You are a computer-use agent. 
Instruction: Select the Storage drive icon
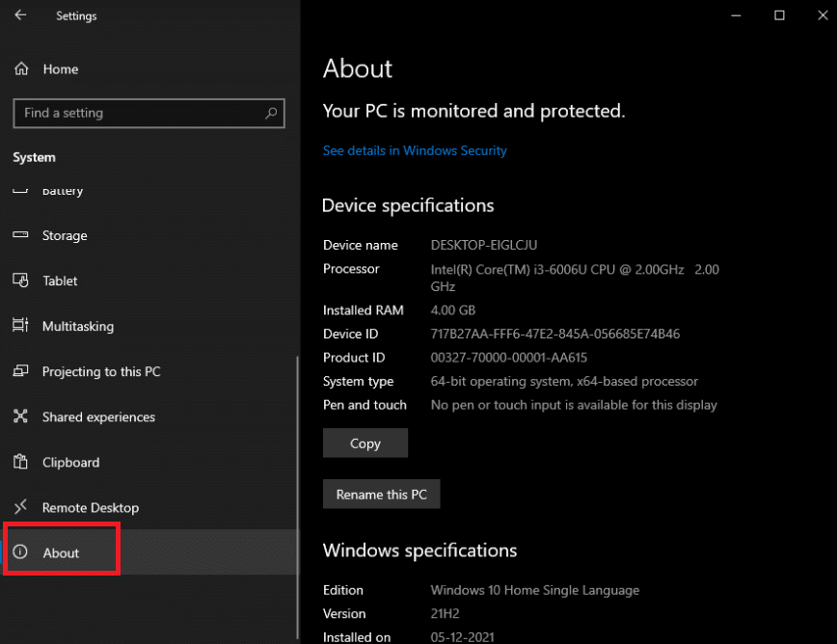point(21,235)
